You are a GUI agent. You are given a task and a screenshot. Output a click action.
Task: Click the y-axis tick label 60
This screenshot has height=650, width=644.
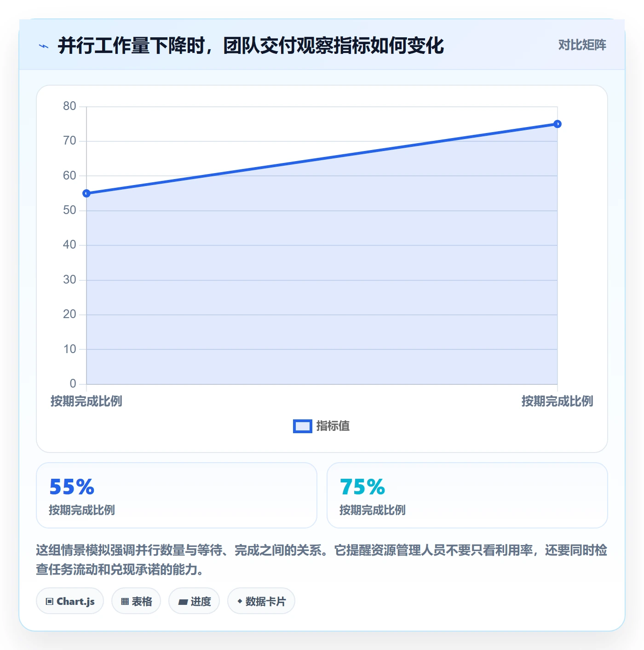[69, 176]
